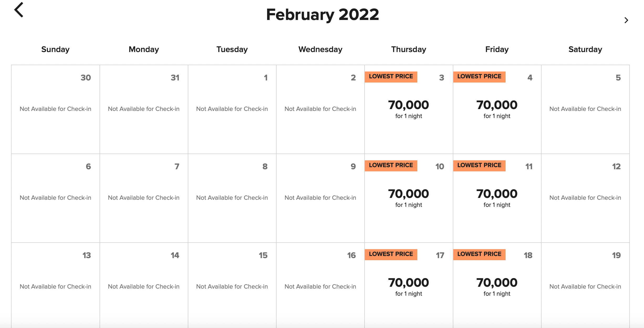Advance to next month with right chevron

pyautogui.click(x=626, y=20)
